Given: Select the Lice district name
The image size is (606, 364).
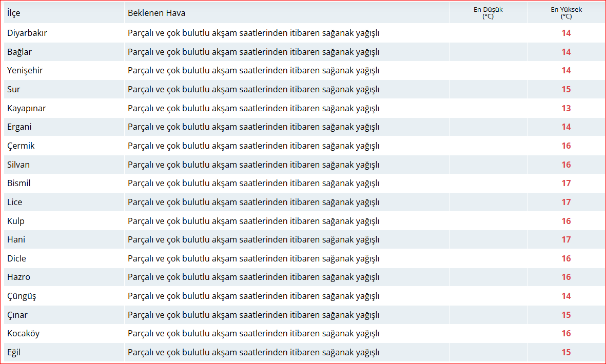Looking at the screenshot, I should coord(14,202).
